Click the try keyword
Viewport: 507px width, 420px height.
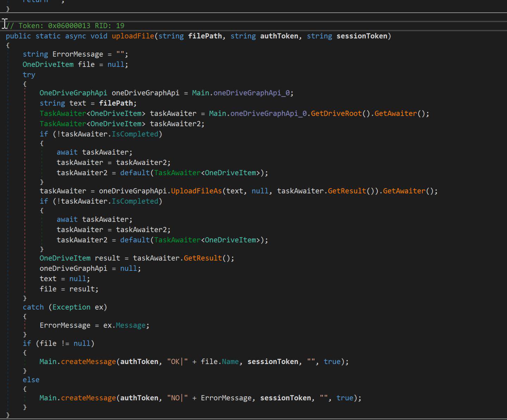pos(29,75)
